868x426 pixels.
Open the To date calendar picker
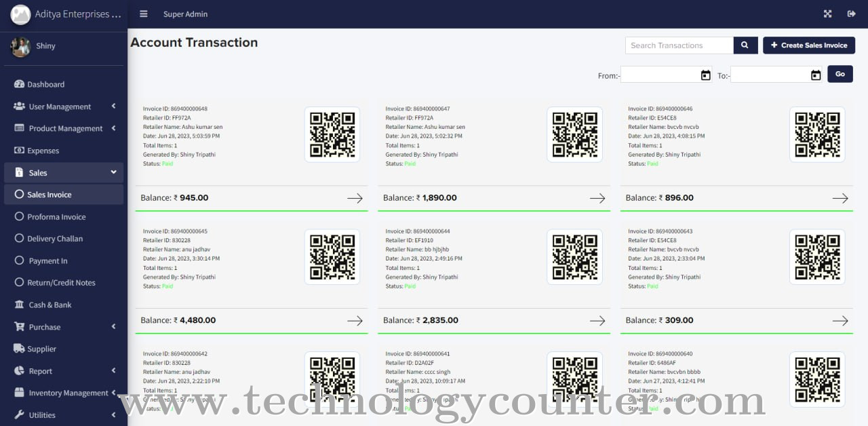click(x=816, y=75)
